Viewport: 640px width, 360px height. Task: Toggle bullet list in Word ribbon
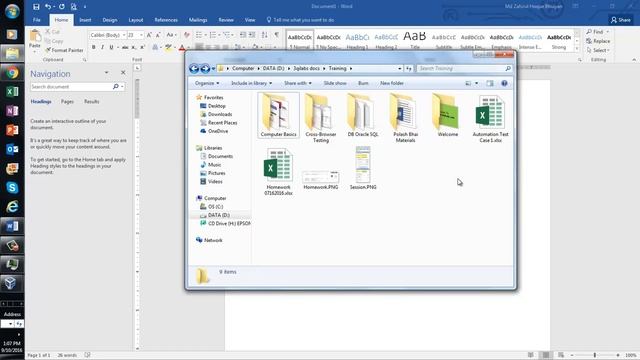point(199,35)
